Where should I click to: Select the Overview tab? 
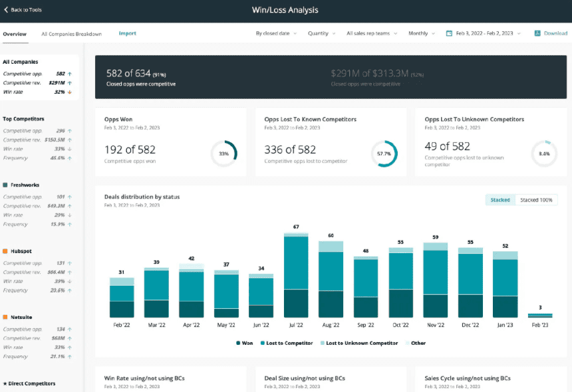click(x=15, y=33)
